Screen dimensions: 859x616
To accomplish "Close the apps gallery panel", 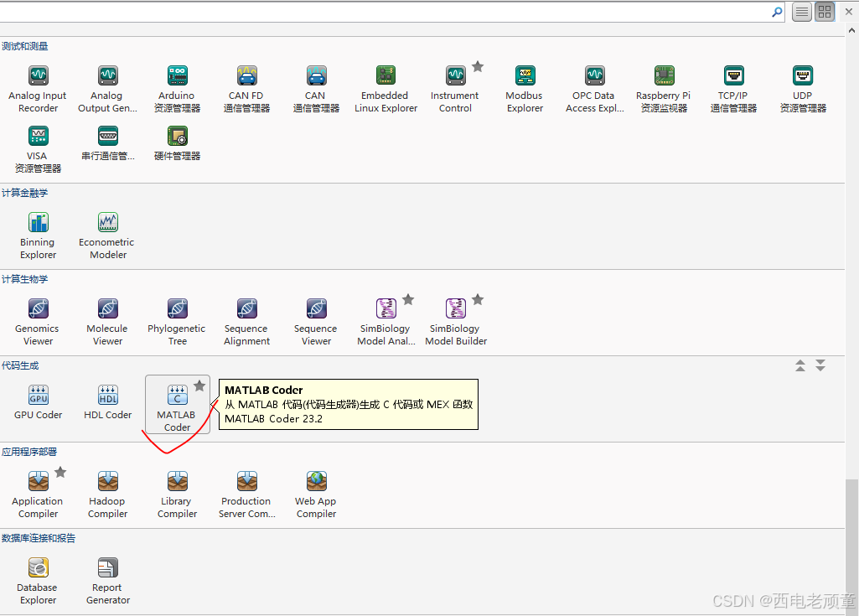I will (x=849, y=12).
